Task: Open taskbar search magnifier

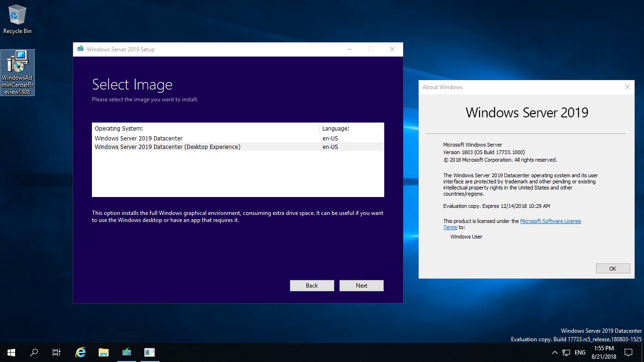Action: (x=34, y=352)
